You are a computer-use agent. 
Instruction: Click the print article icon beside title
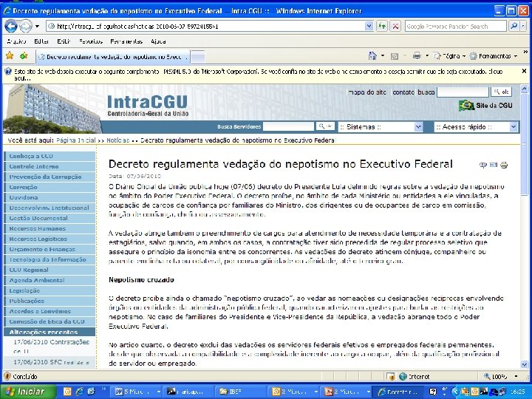[504, 166]
